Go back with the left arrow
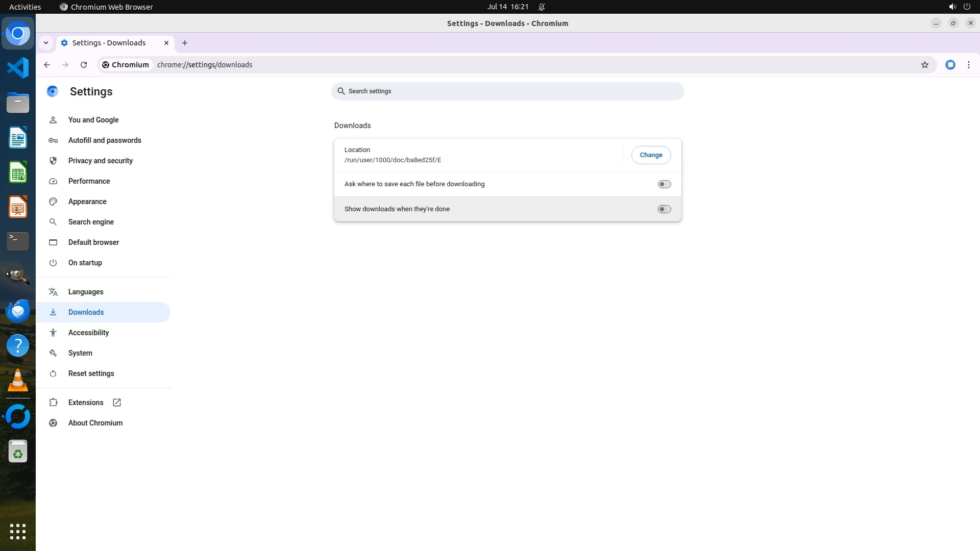Viewport: 980px width, 551px height. pos(47,65)
